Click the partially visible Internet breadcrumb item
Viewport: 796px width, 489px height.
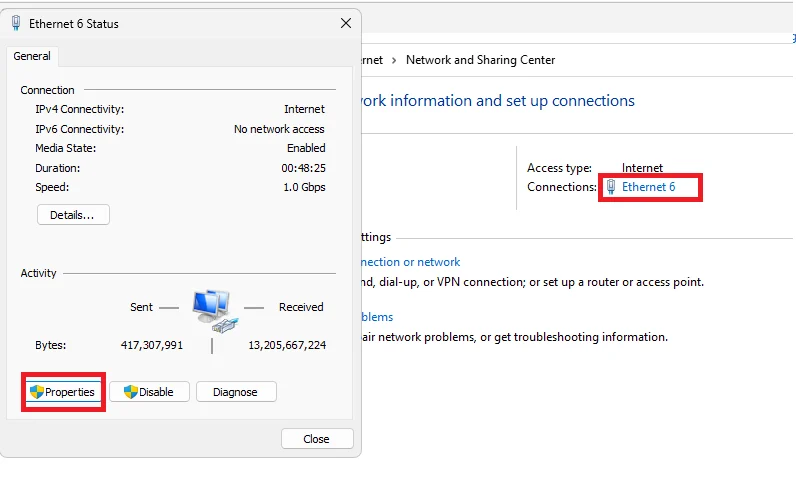coord(373,60)
